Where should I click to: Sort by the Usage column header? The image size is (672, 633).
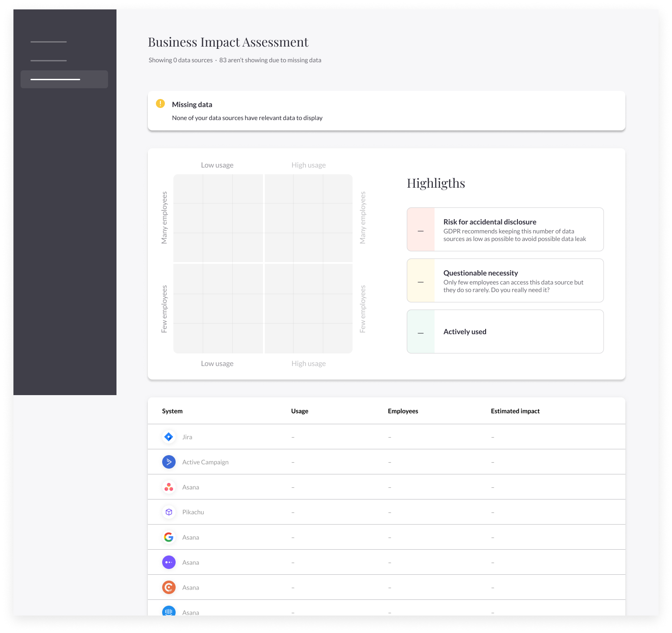click(x=300, y=411)
